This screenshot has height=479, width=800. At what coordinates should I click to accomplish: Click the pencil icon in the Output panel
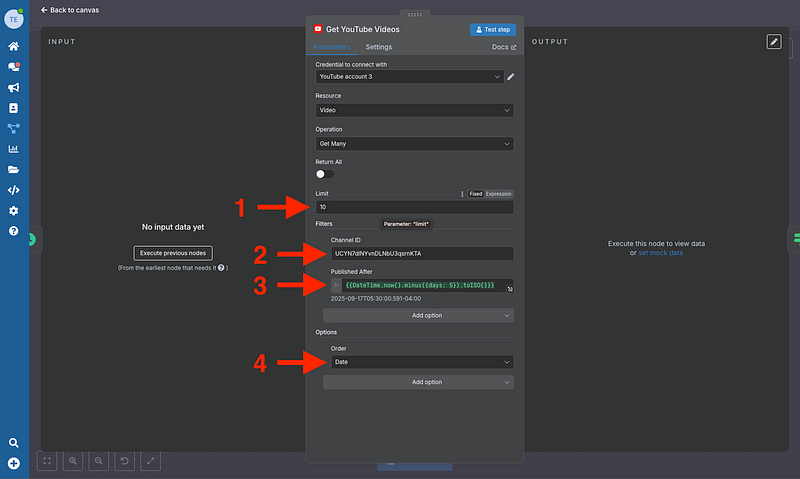773,41
